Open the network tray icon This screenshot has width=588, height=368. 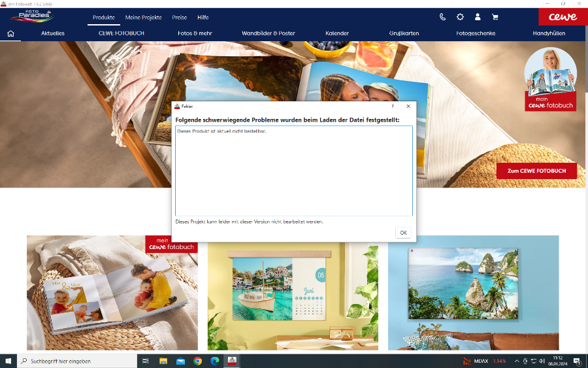(534, 361)
